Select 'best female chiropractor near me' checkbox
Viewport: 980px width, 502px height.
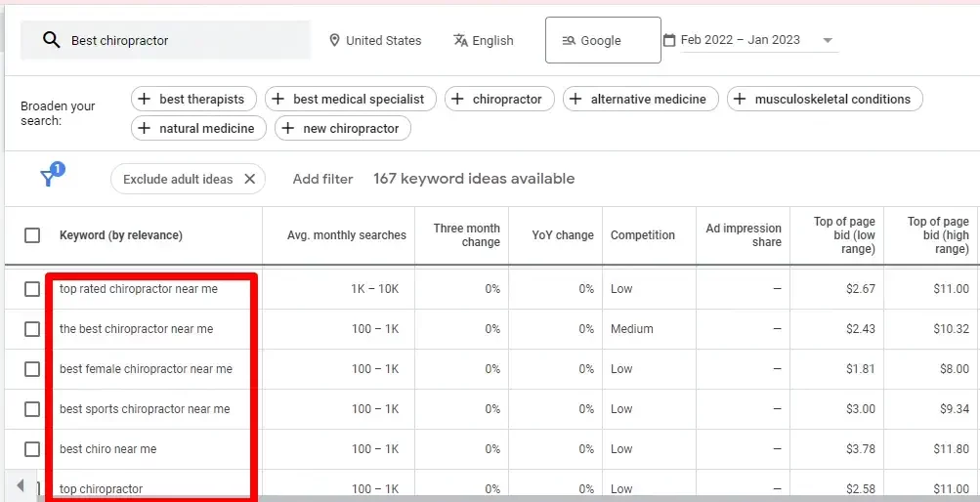[32, 369]
